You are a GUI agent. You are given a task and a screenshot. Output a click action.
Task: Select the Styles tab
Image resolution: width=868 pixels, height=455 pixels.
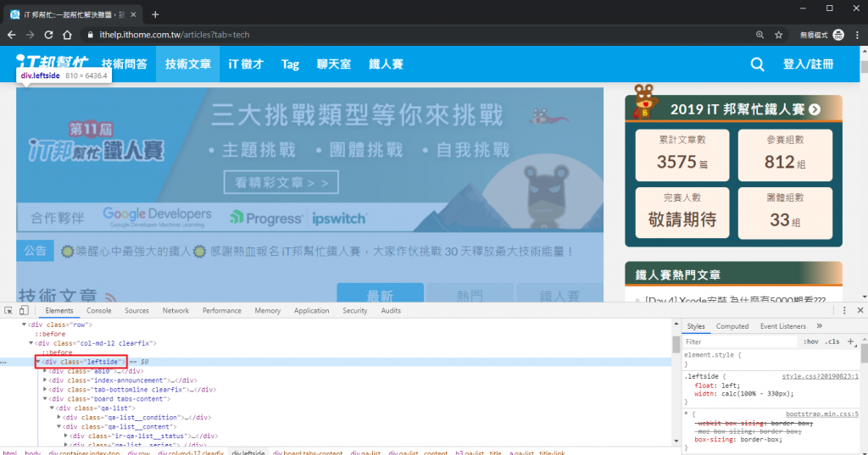(x=696, y=326)
